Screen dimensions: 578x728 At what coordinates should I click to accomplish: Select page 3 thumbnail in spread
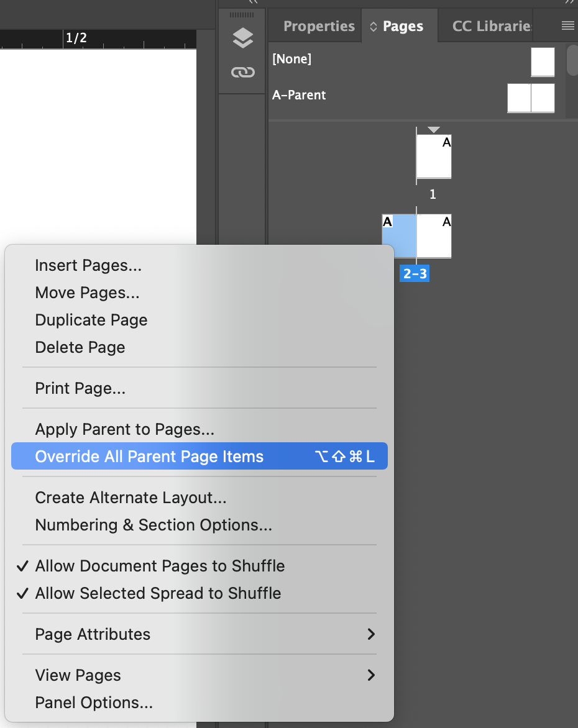pyautogui.click(x=434, y=236)
